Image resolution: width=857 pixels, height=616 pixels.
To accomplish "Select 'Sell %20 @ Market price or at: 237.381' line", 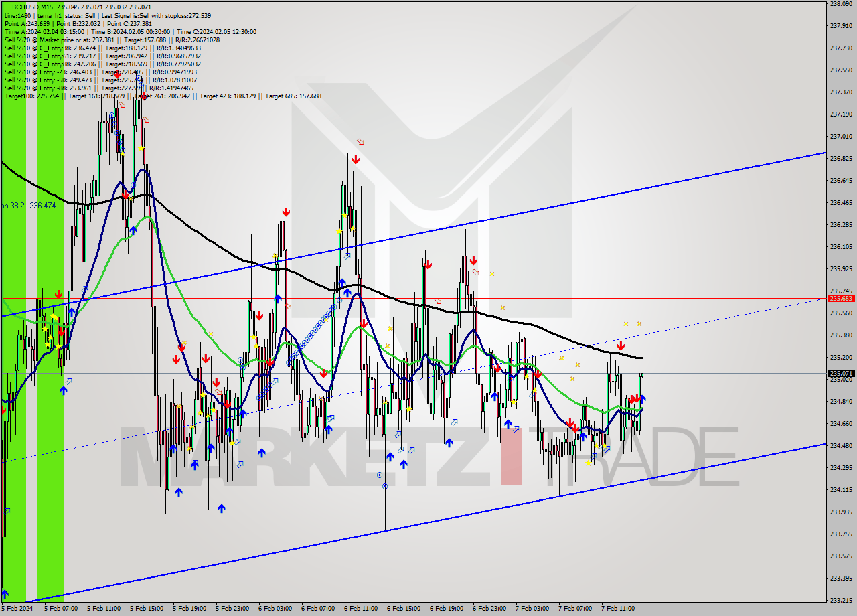I will [x=112, y=40].
